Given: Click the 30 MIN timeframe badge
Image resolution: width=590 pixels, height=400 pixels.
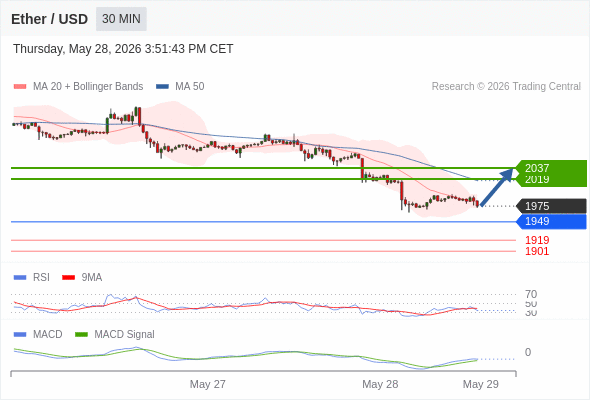Looking at the screenshot, I should coord(121,19).
